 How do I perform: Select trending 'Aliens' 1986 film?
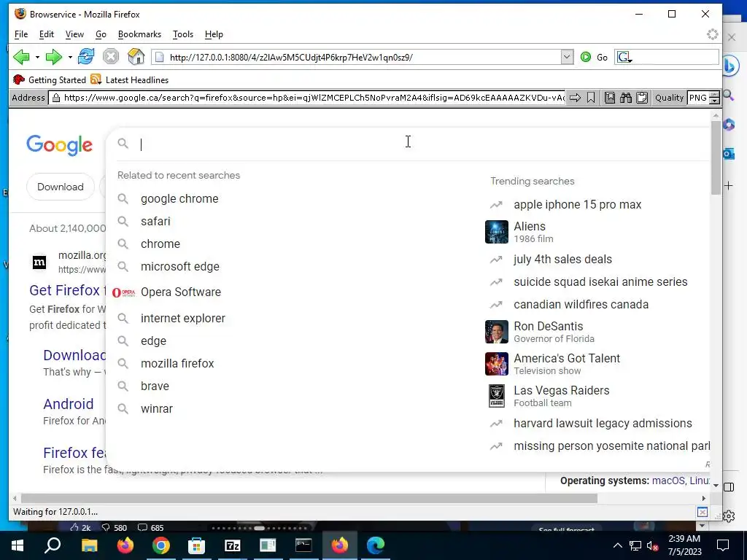(x=530, y=232)
